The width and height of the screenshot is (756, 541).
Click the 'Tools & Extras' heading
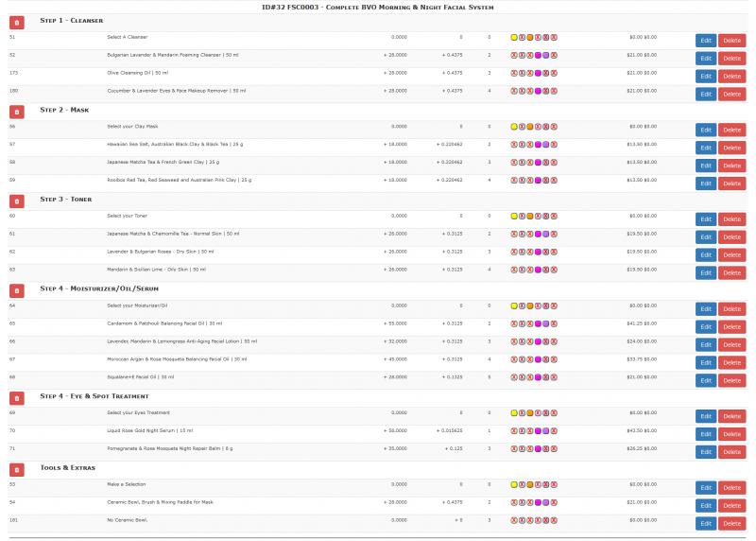pyautogui.click(x=67, y=467)
